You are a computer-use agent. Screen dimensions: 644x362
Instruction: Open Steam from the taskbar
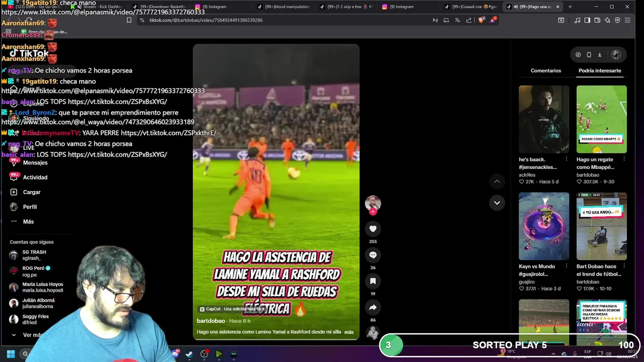coord(189,354)
